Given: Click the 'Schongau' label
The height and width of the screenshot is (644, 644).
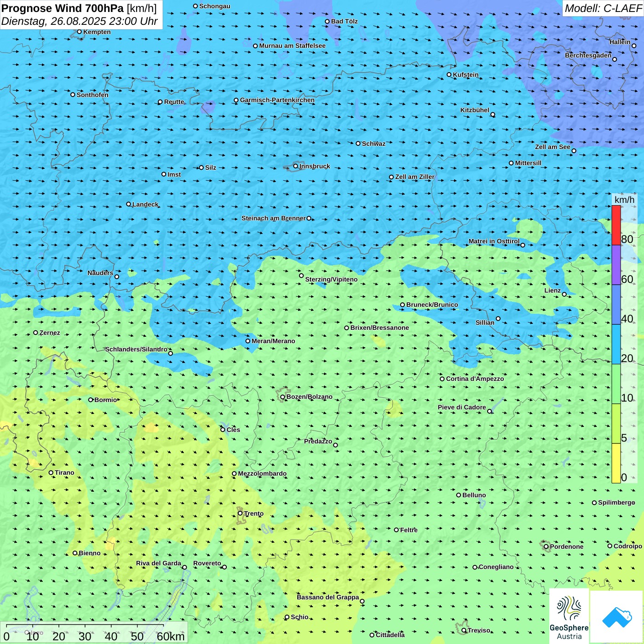Looking at the screenshot, I should coord(215,6).
